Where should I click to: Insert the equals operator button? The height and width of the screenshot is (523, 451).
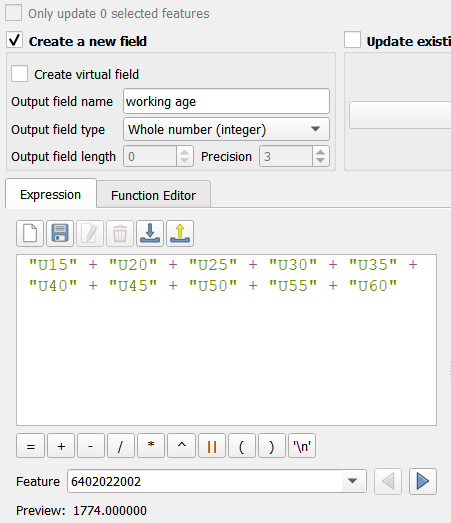point(30,446)
